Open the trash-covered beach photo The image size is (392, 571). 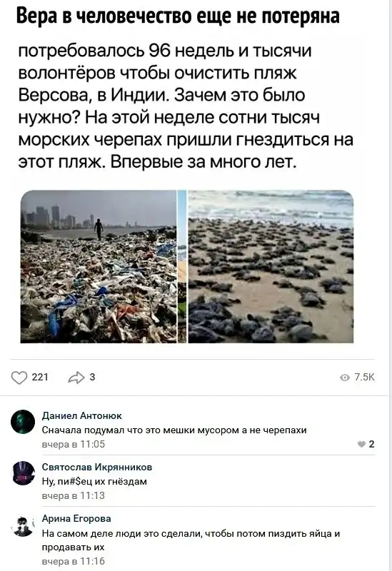(99, 266)
